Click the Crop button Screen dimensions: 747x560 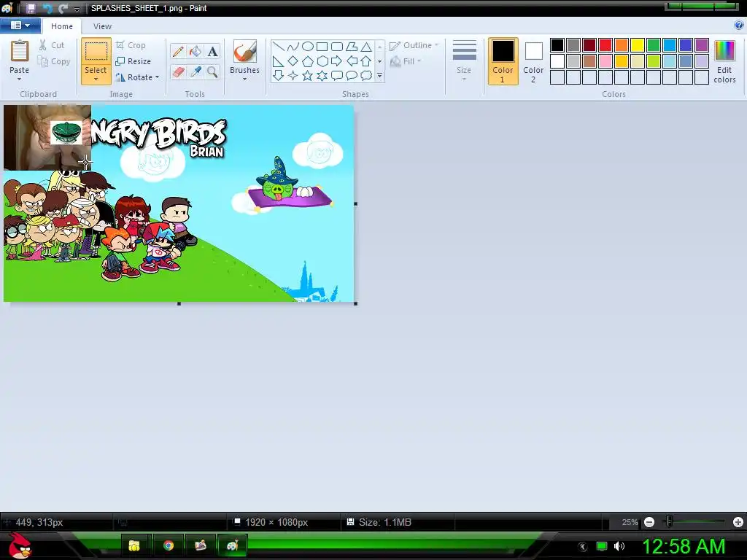pos(131,45)
